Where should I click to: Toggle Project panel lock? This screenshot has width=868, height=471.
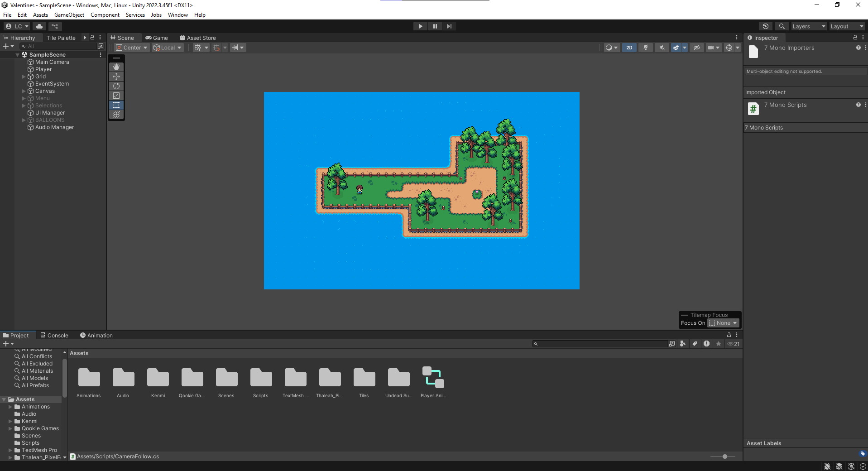tap(729, 335)
